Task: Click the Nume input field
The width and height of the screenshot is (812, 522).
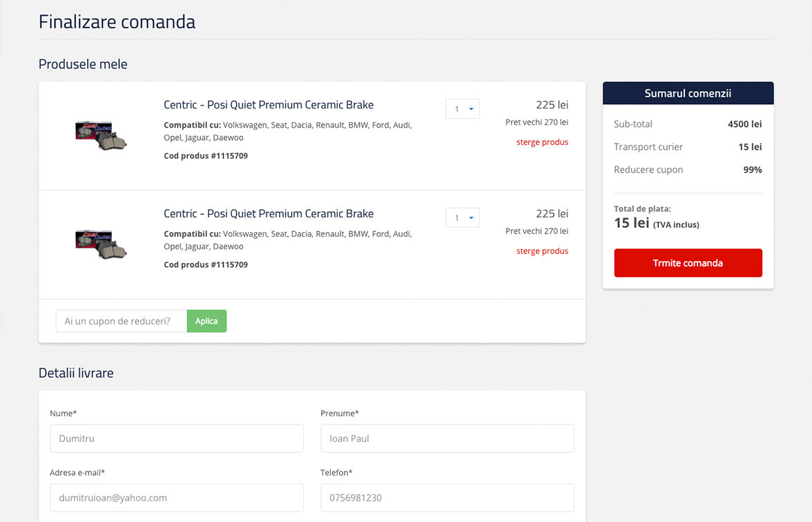Action: (x=177, y=438)
